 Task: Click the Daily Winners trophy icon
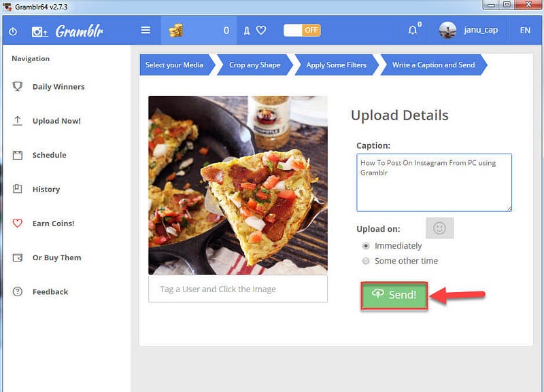(x=18, y=86)
